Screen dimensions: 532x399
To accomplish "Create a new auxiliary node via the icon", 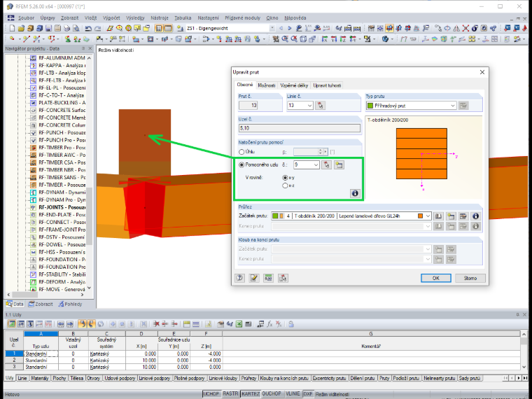I will point(339,165).
